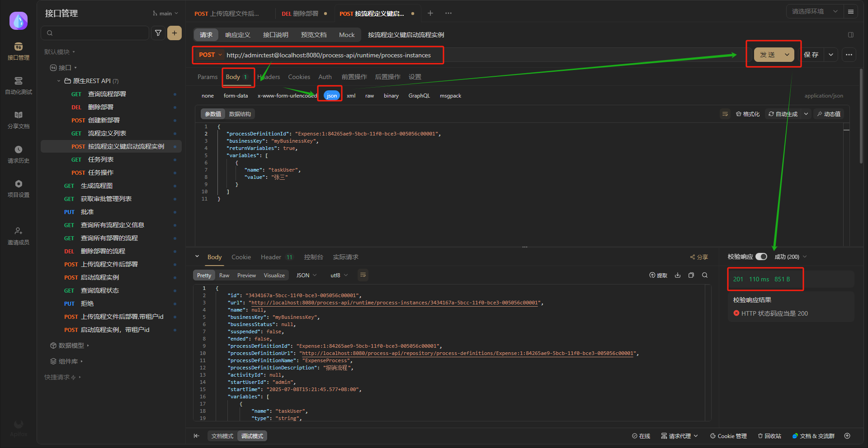Switch to the Headers request tab
868x448 pixels.
269,77
